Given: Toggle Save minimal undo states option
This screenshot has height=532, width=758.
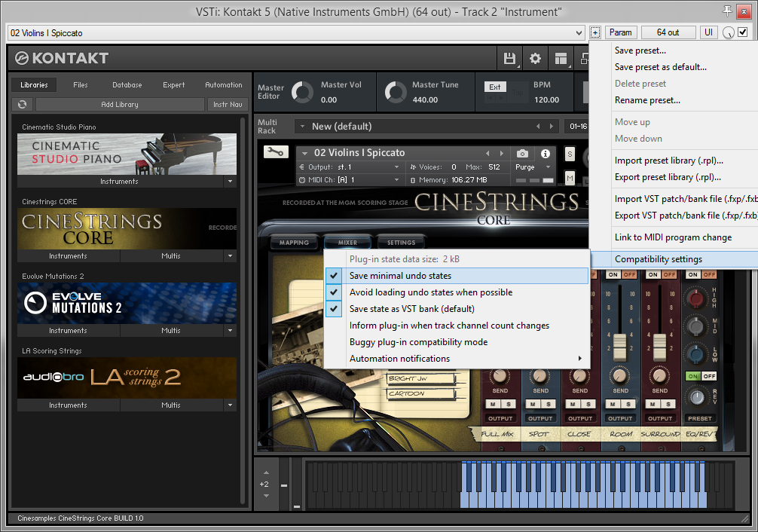Looking at the screenshot, I should click(400, 276).
